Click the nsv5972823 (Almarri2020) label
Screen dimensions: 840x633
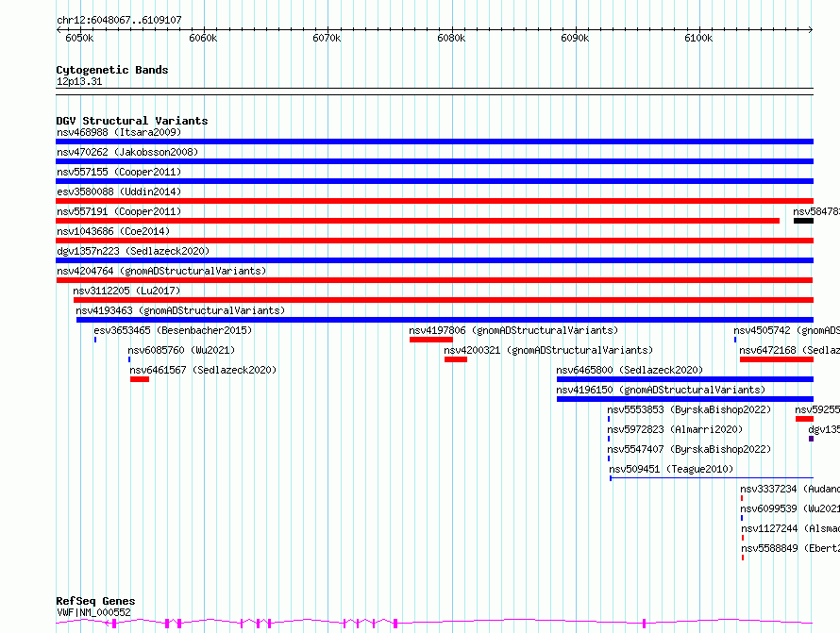675,429
